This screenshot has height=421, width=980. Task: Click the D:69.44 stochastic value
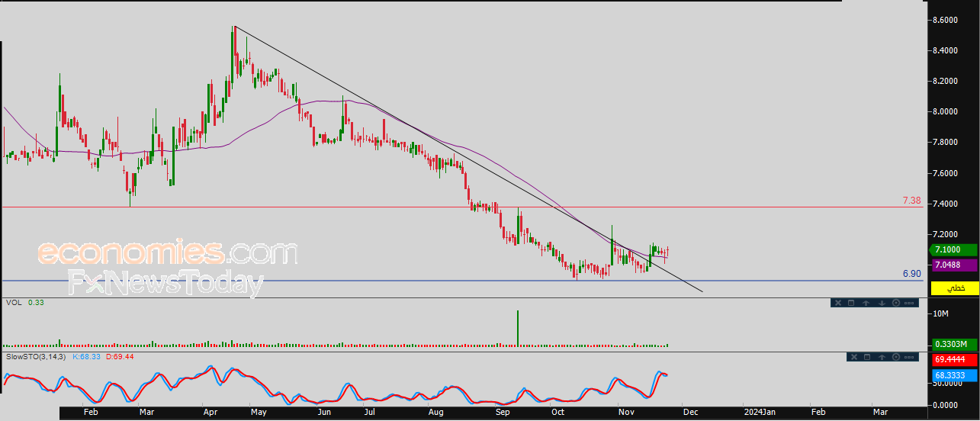click(120, 356)
